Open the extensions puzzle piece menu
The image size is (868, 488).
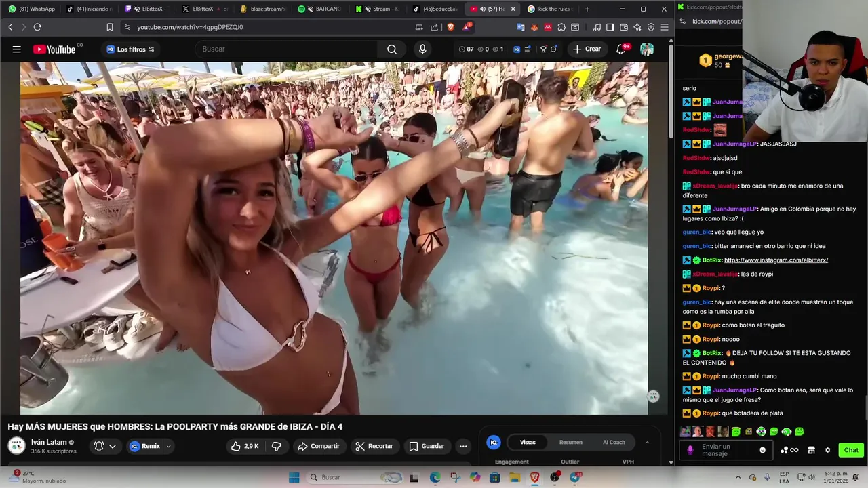click(x=561, y=27)
